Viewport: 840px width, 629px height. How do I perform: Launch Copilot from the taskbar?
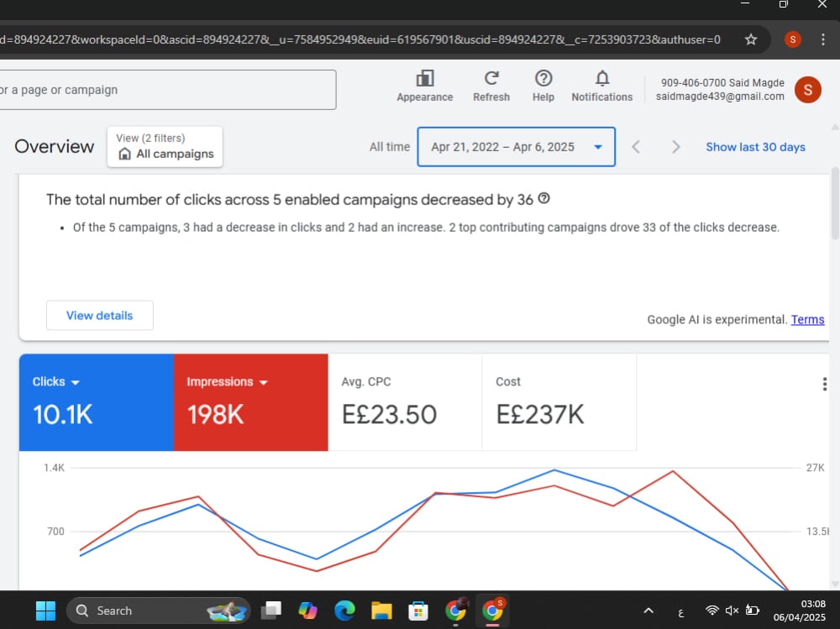point(307,611)
